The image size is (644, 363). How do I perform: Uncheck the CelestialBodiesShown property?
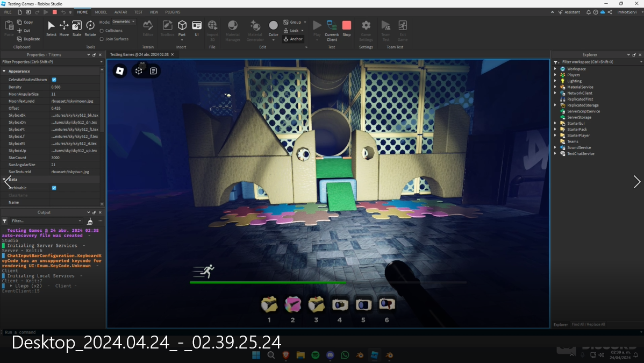click(x=54, y=80)
